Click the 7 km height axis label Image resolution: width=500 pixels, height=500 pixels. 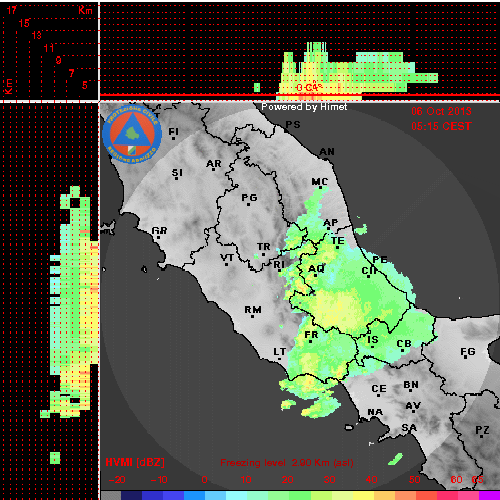[x=71, y=73]
